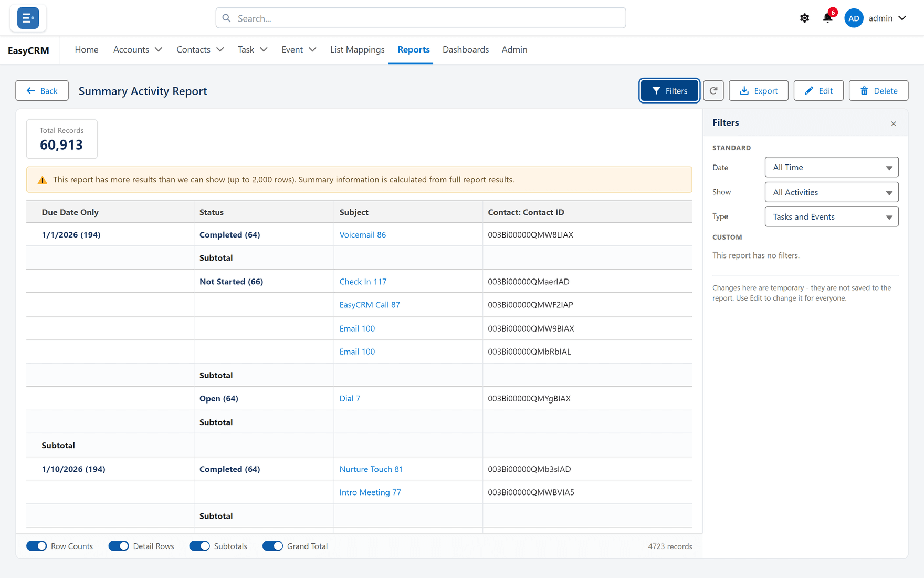
Task: Open the List Mappings tab
Action: point(357,49)
